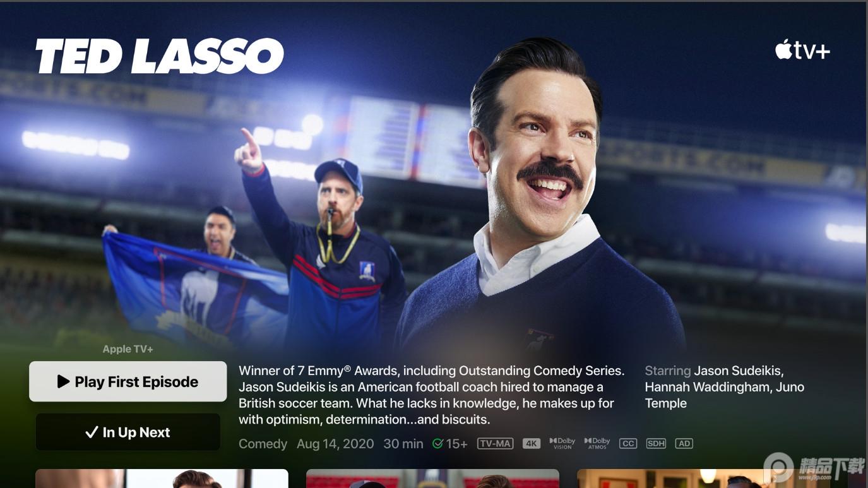Toggle the In Up Next button
The width and height of the screenshot is (868, 488).
tap(128, 432)
